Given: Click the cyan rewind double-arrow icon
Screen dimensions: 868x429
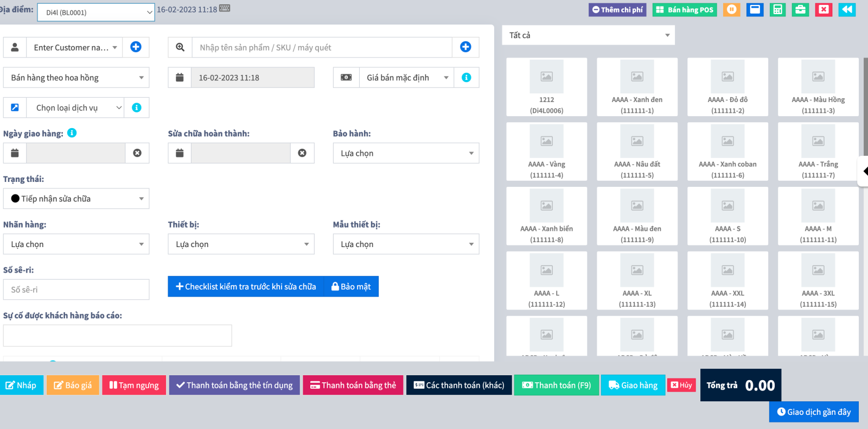Looking at the screenshot, I should pos(847,10).
